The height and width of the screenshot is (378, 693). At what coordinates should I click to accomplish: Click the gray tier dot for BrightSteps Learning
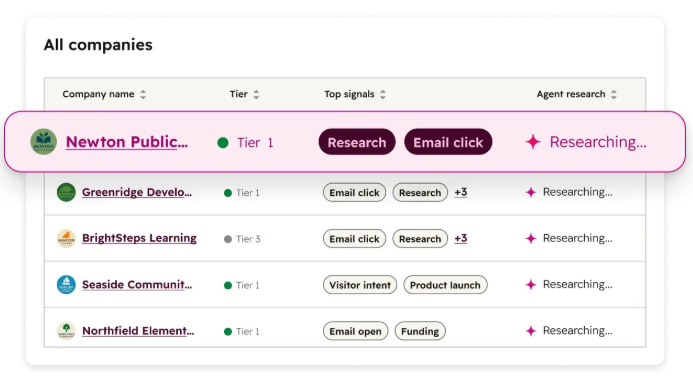click(228, 239)
